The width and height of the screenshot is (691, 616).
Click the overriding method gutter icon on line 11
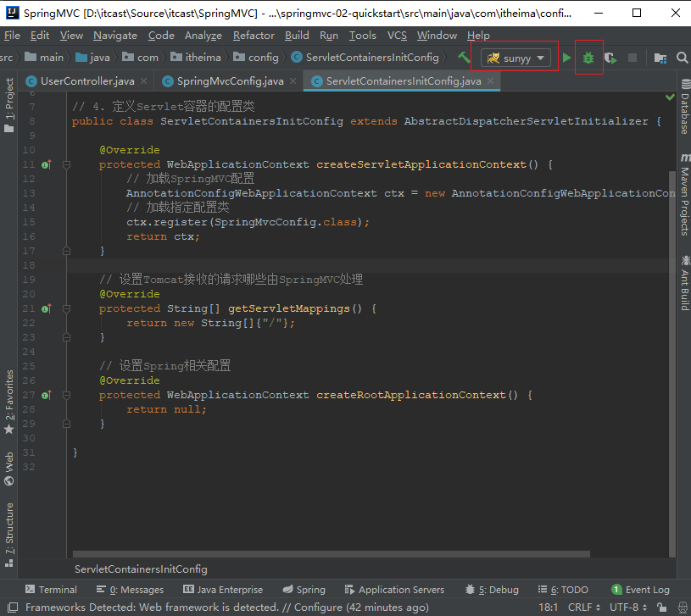click(x=46, y=164)
